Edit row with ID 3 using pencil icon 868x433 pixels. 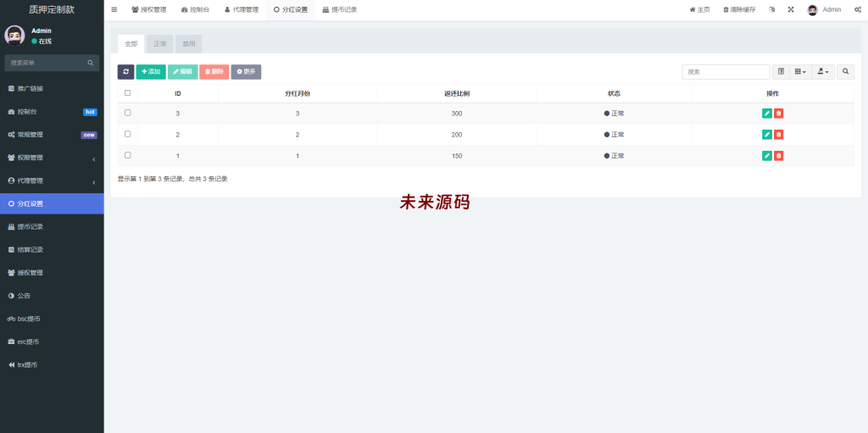point(766,113)
